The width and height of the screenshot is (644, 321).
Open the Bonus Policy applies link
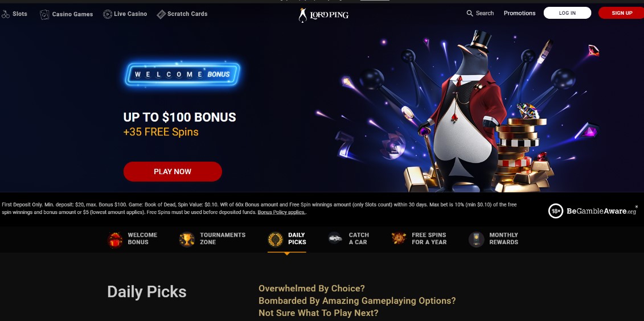tap(281, 212)
